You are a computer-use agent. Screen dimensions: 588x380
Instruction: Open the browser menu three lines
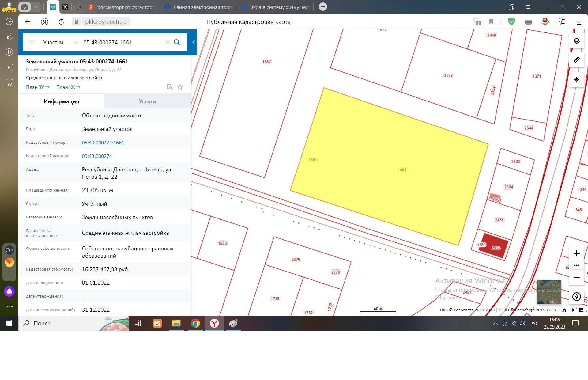pyautogui.click(x=528, y=7)
